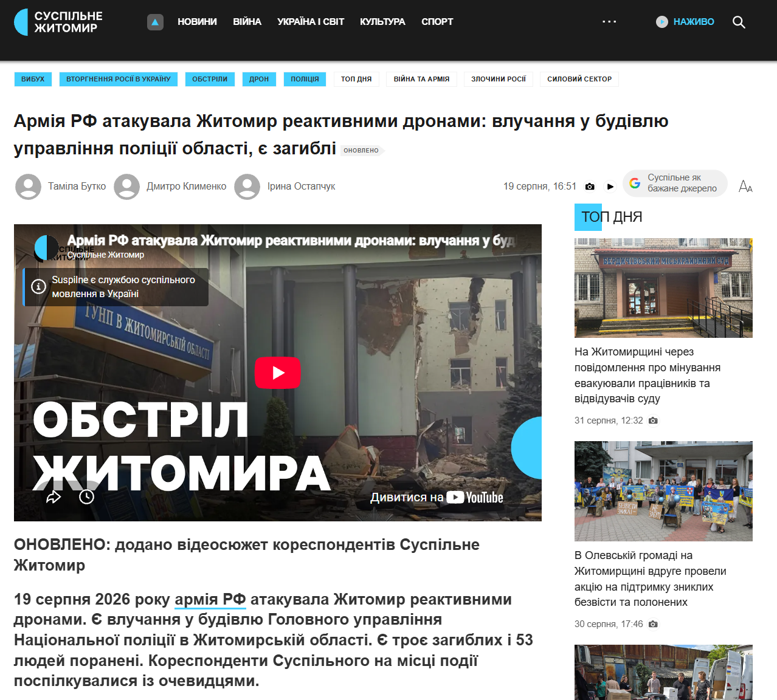
Task: Open author Дмитро Клименко name link
Action: [x=187, y=187]
